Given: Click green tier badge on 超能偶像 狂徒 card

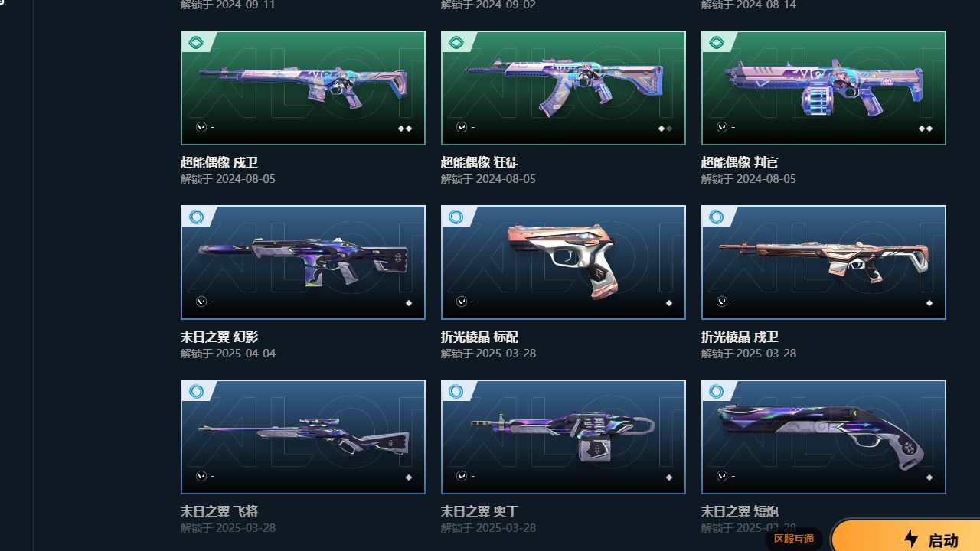Looking at the screenshot, I should [456, 43].
